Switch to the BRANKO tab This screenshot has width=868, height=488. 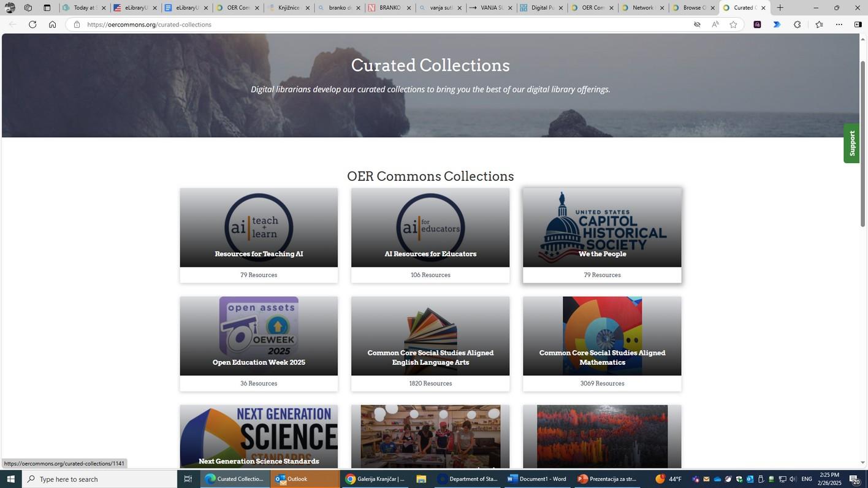coord(389,8)
